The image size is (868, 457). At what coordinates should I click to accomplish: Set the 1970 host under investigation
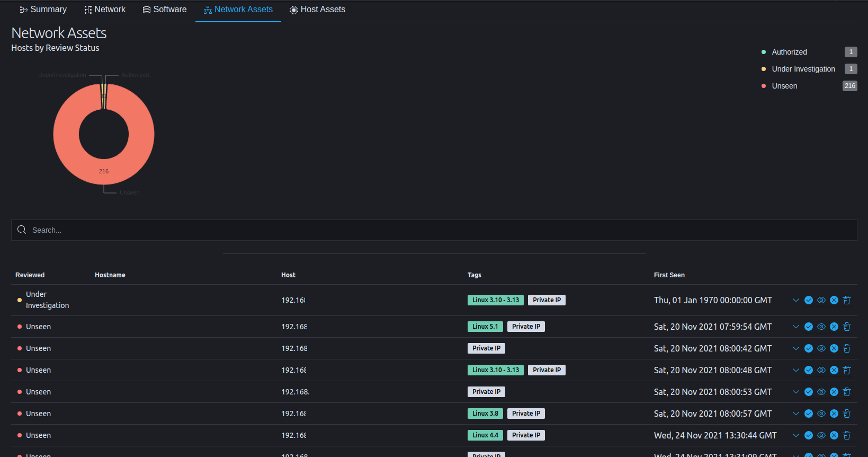pyautogui.click(x=821, y=300)
